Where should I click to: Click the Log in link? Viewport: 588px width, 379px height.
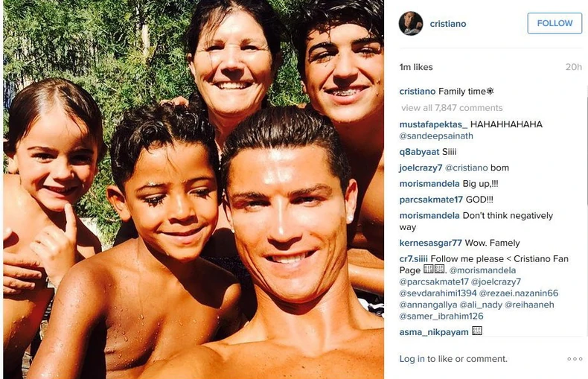point(412,359)
